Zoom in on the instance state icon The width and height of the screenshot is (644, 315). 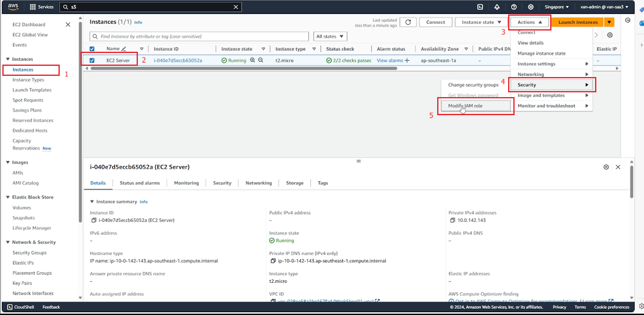[252, 60]
